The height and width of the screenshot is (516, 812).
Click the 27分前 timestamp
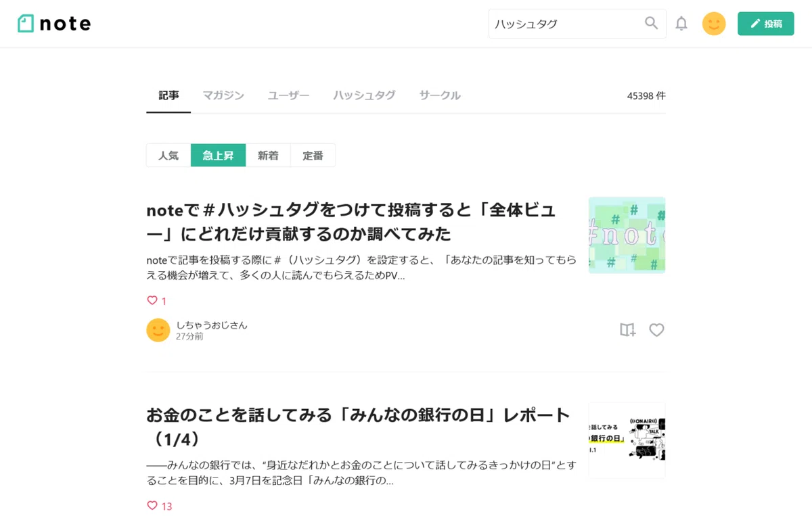[189, 336]
